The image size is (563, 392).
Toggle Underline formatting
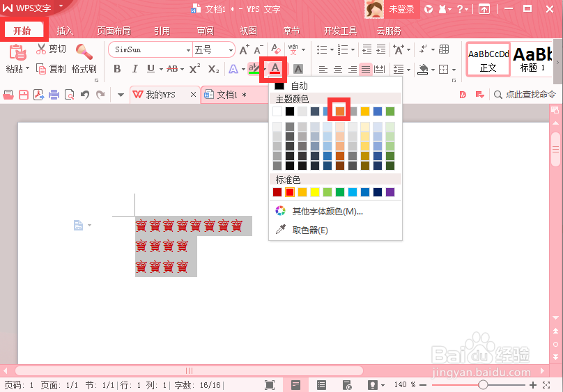click(x=151, y=69)
